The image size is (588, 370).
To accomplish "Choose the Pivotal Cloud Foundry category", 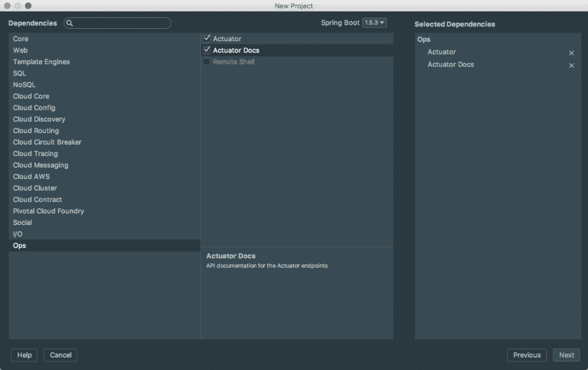I will [x=48, y=211].
